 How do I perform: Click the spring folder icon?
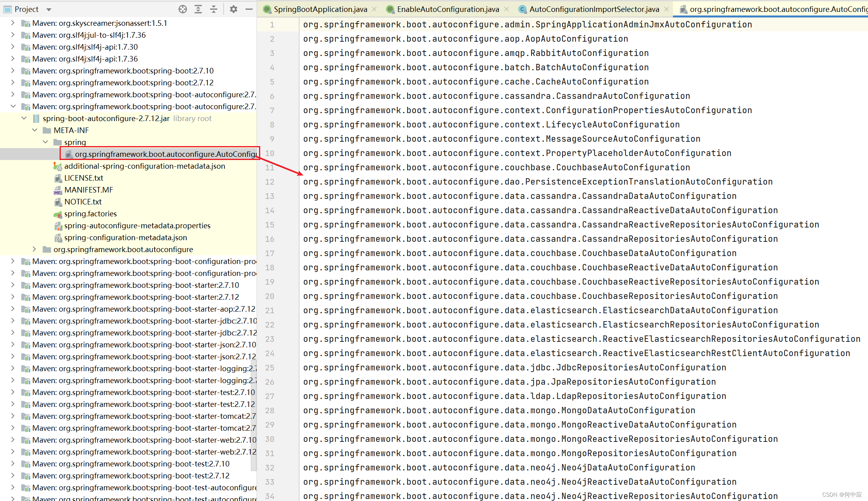click(58, 142)
